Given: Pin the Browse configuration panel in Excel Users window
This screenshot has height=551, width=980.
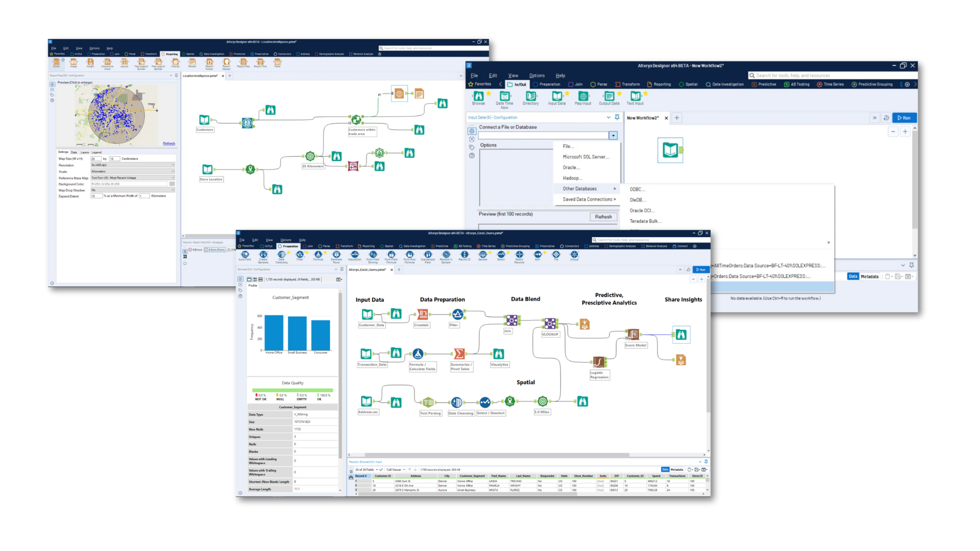Looking at the screenshot, I should 342,269.
